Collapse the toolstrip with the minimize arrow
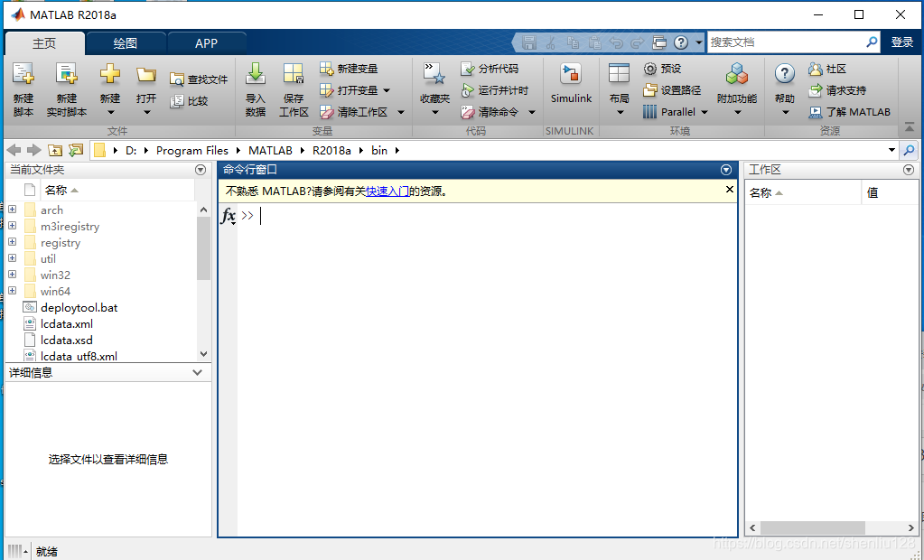924x560 pixels. 910,127
